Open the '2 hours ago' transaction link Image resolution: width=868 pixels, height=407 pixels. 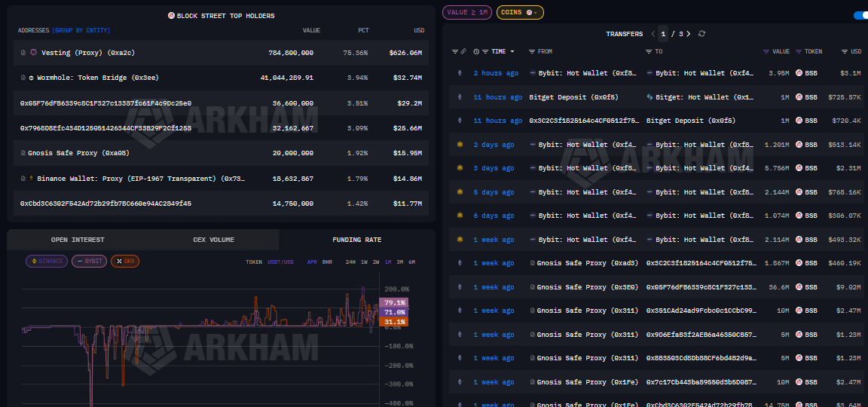496,73
